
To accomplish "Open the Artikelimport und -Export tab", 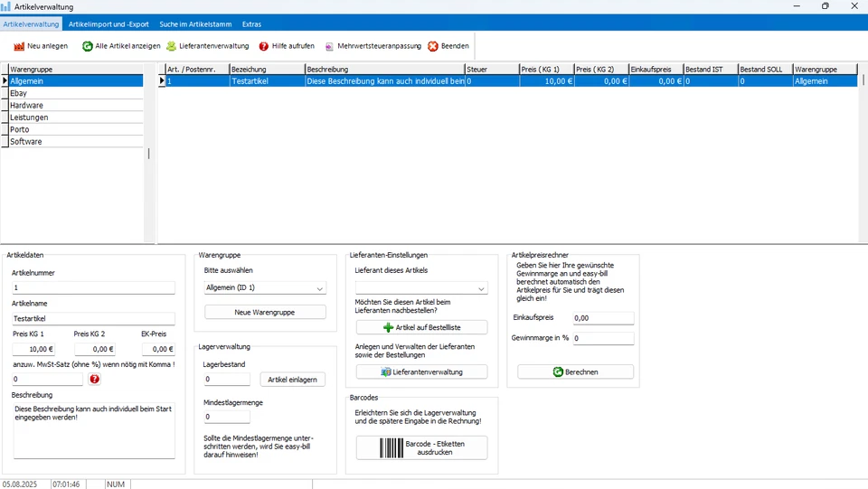I will click(108, 24).
